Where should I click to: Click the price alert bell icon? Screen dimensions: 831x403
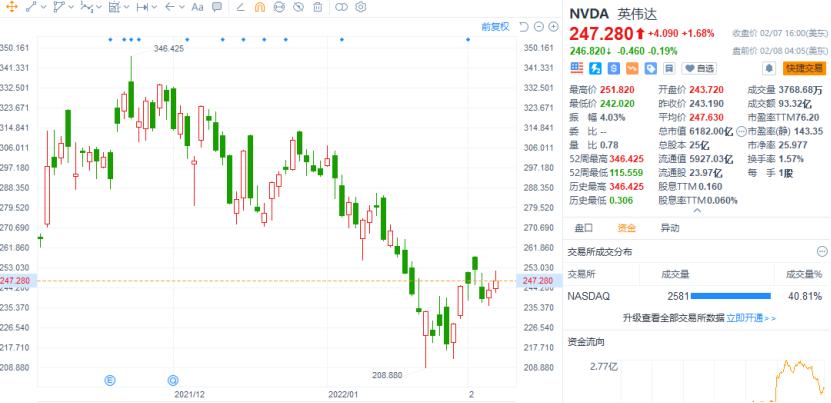click(x=769, y=68)
